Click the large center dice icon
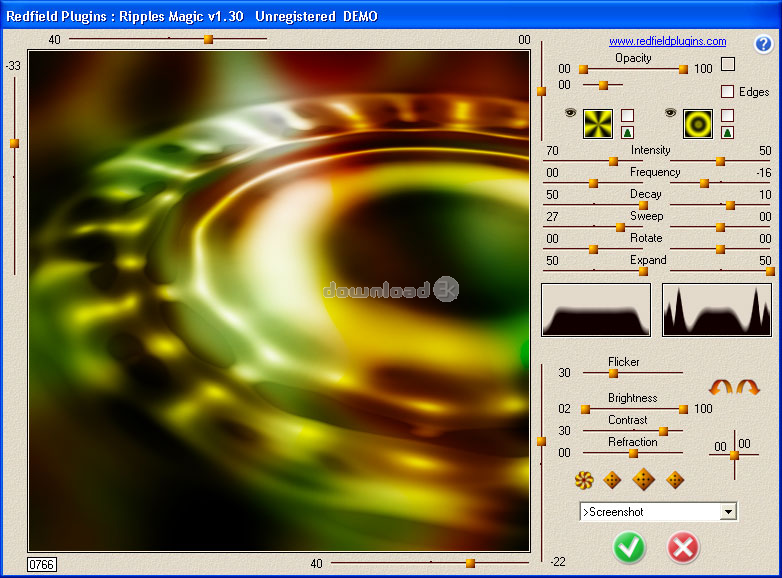Screen dimensions: 782x578 tap(644, 479)
